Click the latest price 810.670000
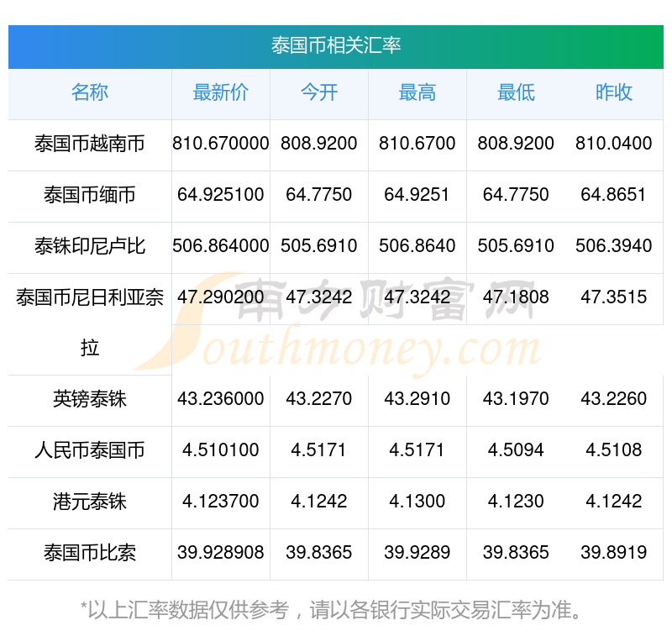This screenshot has height=636, width=672. pyautogui.click(x=221, y=143)
